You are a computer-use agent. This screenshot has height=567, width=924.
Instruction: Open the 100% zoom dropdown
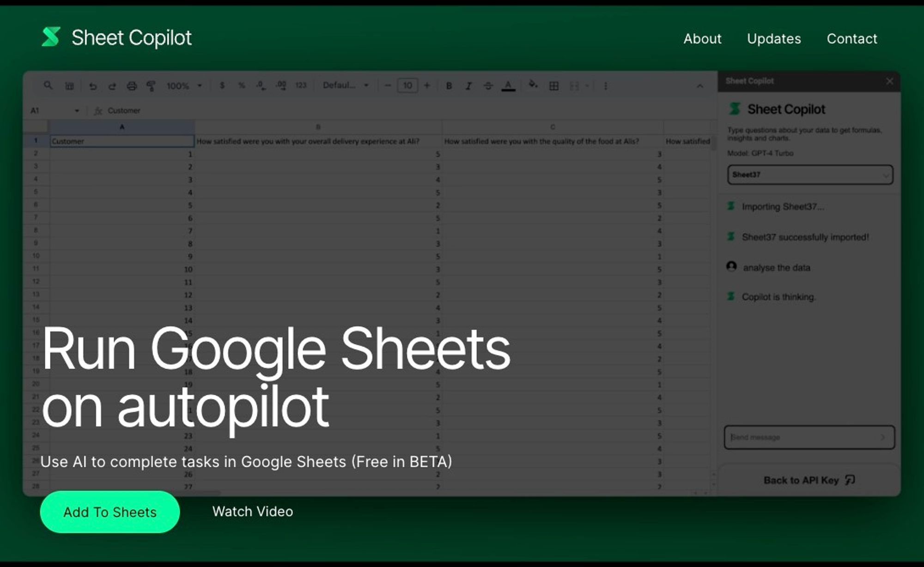point(184,86)
